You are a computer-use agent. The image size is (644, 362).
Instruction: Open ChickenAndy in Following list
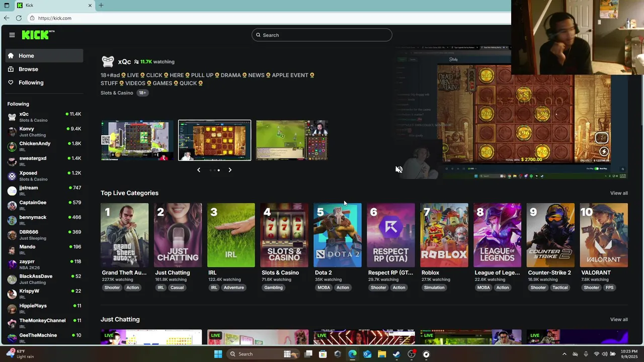click(x=44, y=146)
